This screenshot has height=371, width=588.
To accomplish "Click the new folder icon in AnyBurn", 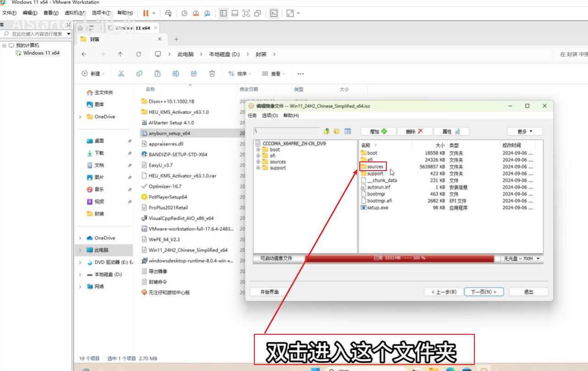I will (x=337, y=132).
